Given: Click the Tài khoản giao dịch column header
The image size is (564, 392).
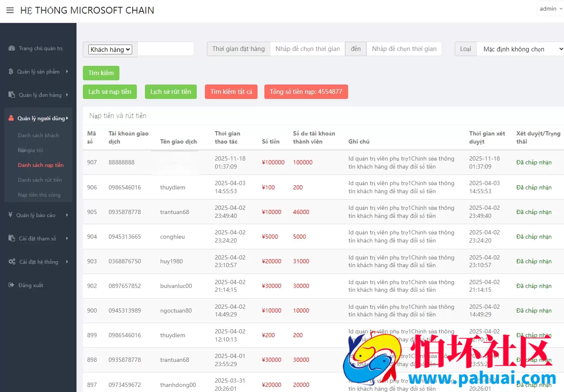Looking at the screenshot, I should 128,138.
